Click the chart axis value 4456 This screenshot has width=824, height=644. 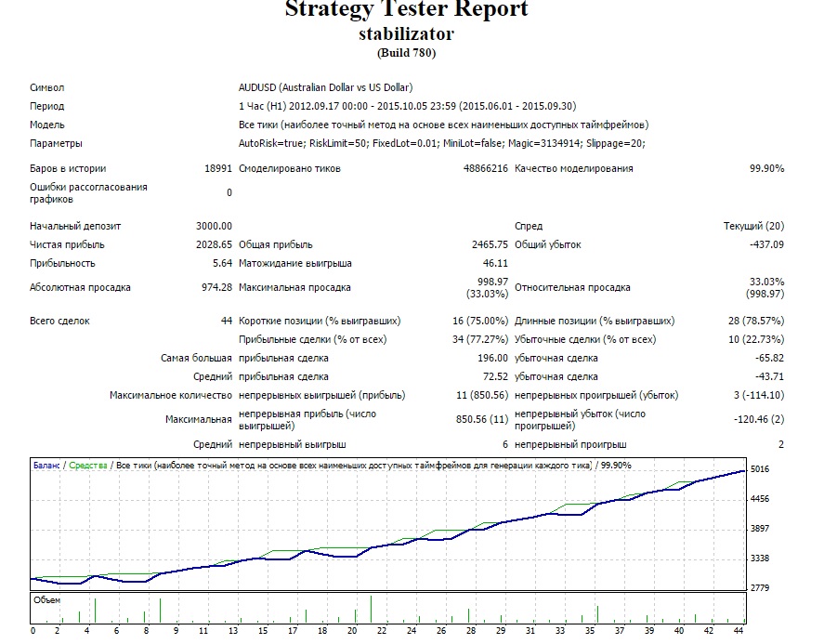759,499
